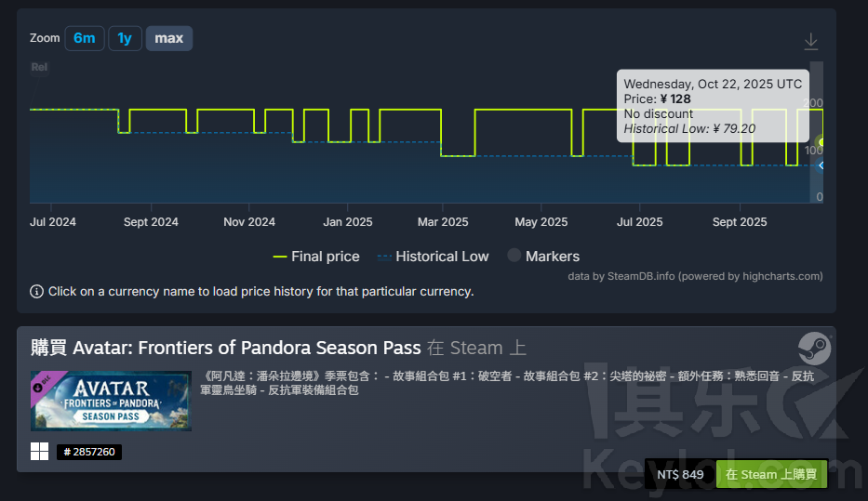The width and height of the screenshot is (868, 501).
Task: Click the app ID #2857260 tag
Action: [89, 452]
